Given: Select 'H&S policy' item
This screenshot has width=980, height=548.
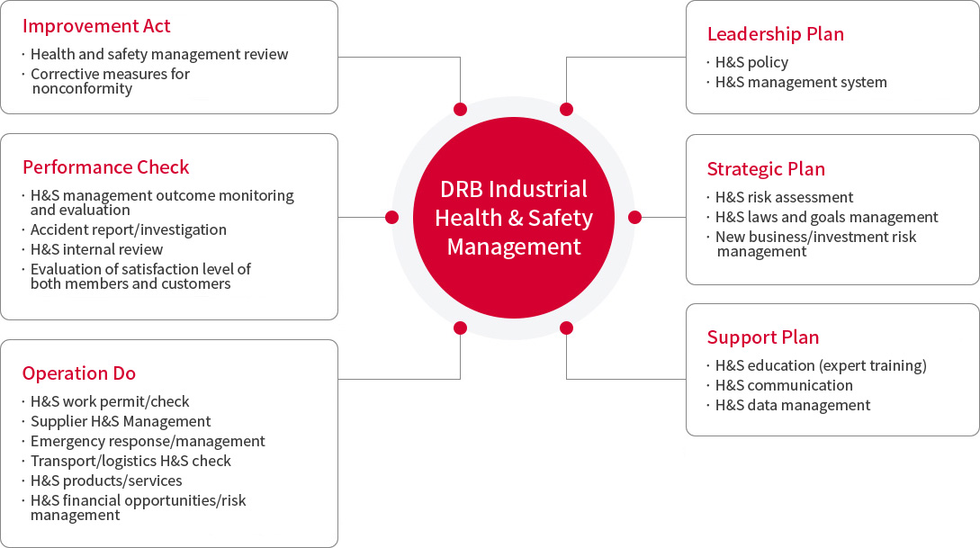Looking at the screenshot, I should (x=752, y=62).
